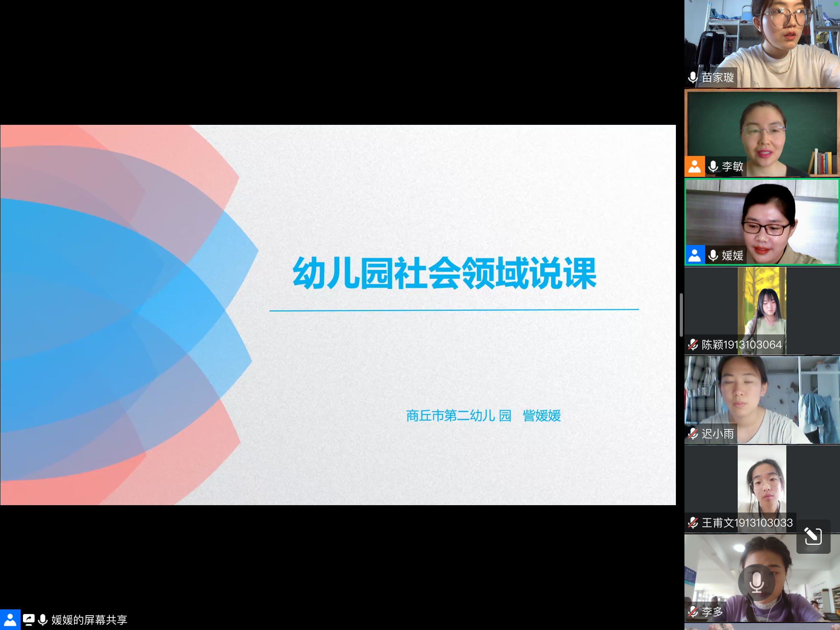The image size is (840, 630).
Task: Click the screen share icon in bottom bar
Action: coord(28,619)
